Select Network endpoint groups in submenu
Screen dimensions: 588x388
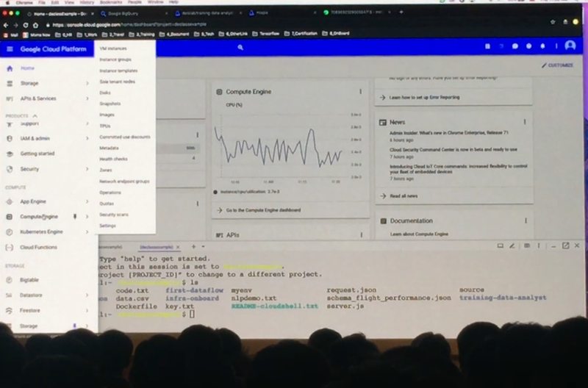click(124, 182)
